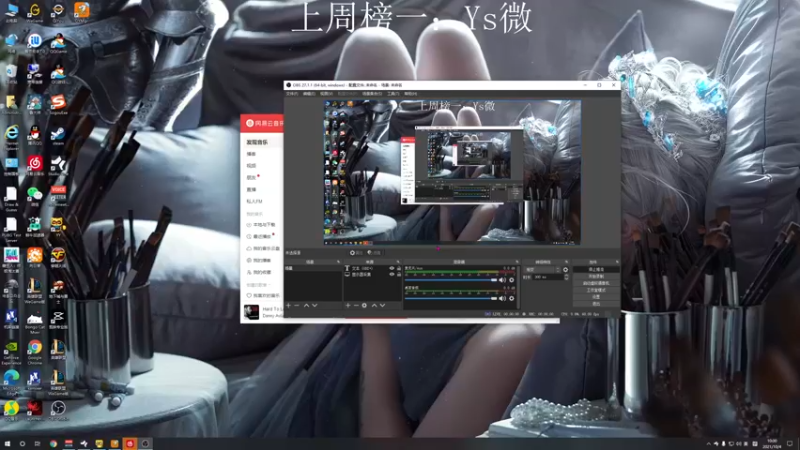The width and height of the screenshot is (800, 450).
Task: Pop out the 转场特效 transitions dock icon
Action: tap(567, 261)
